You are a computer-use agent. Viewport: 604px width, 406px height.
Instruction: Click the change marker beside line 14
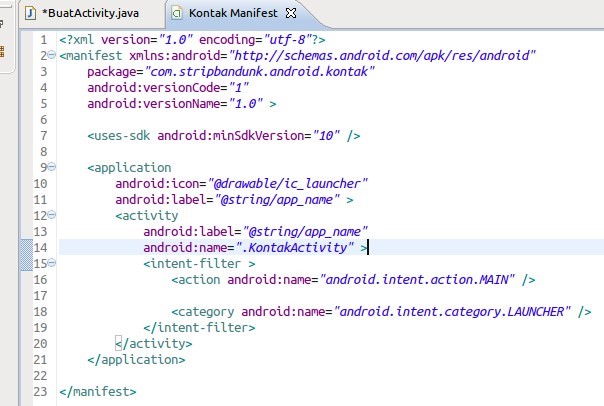(27, 255)
